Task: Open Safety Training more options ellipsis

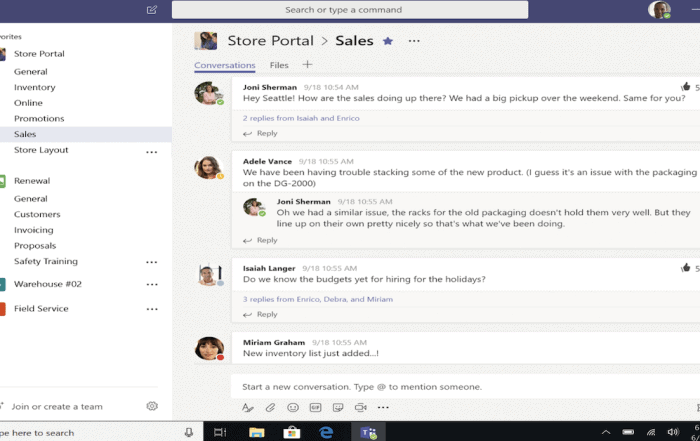Action: tap(152, 262)
